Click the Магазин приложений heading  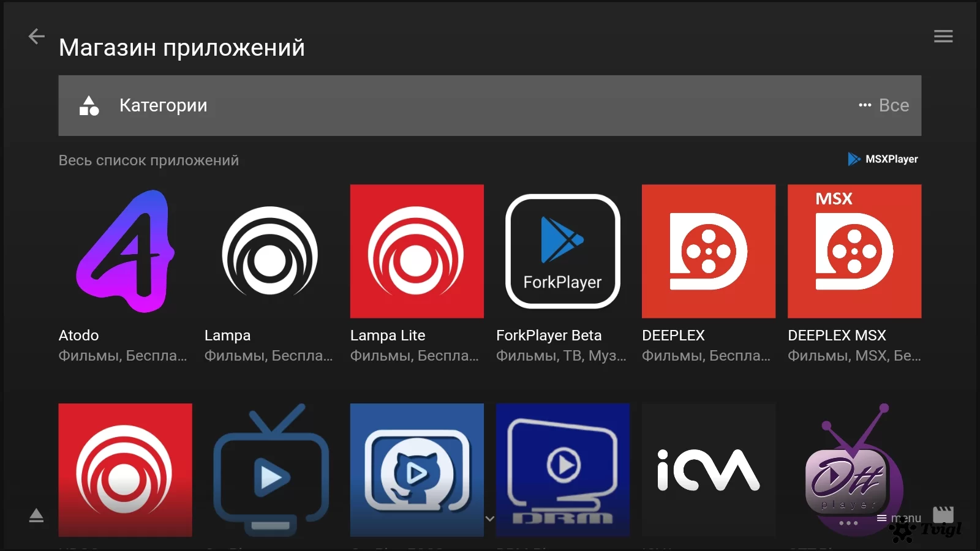tap(182, 48)
